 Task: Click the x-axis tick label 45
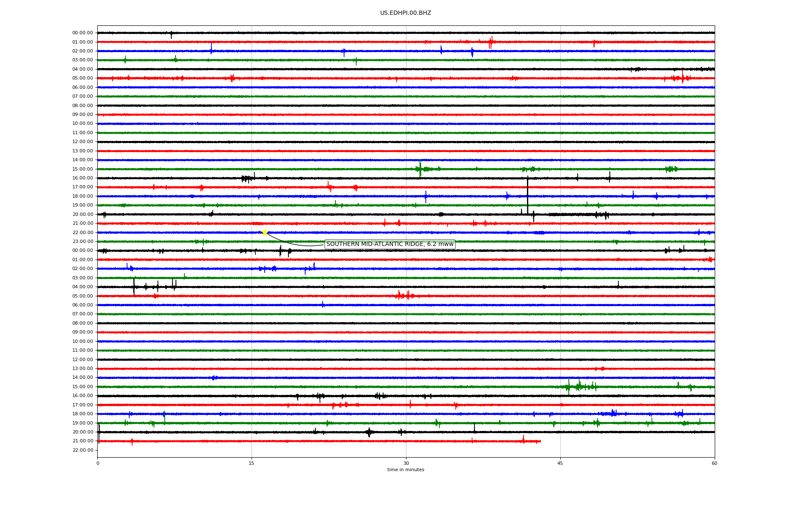point(560,464)
